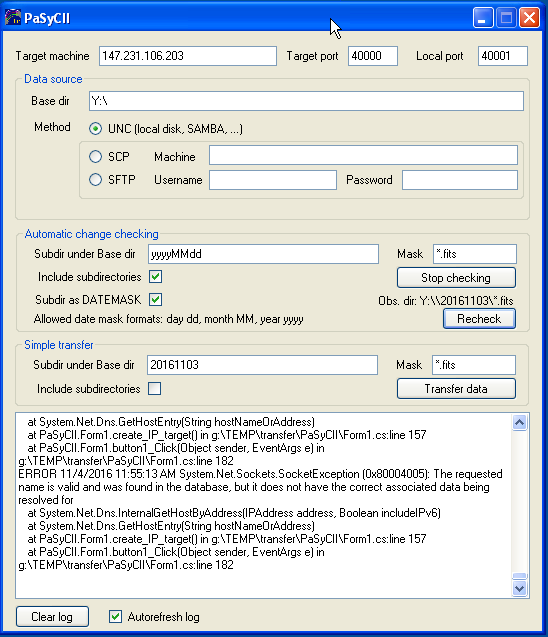Image resolution: width=548 pixels, height=637 pixels.
Task: Click the log scrollbar up arrow
Action: tap(520, 422)
